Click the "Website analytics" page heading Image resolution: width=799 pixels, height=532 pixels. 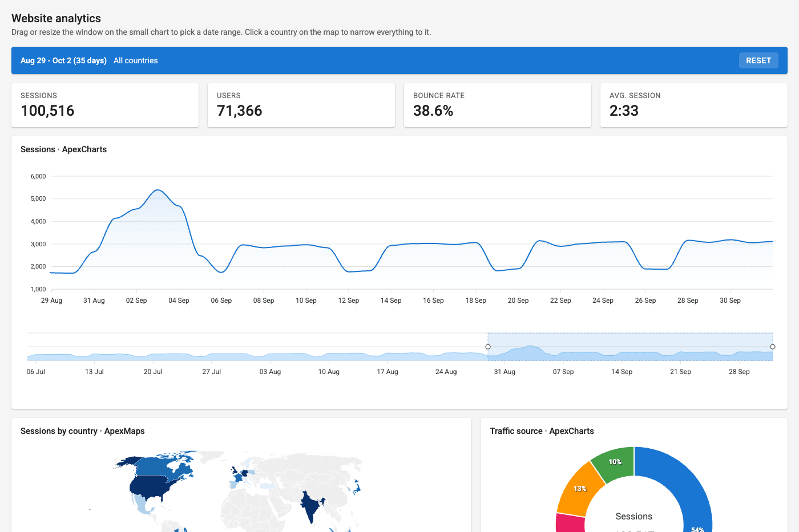(x=56, y=18)
